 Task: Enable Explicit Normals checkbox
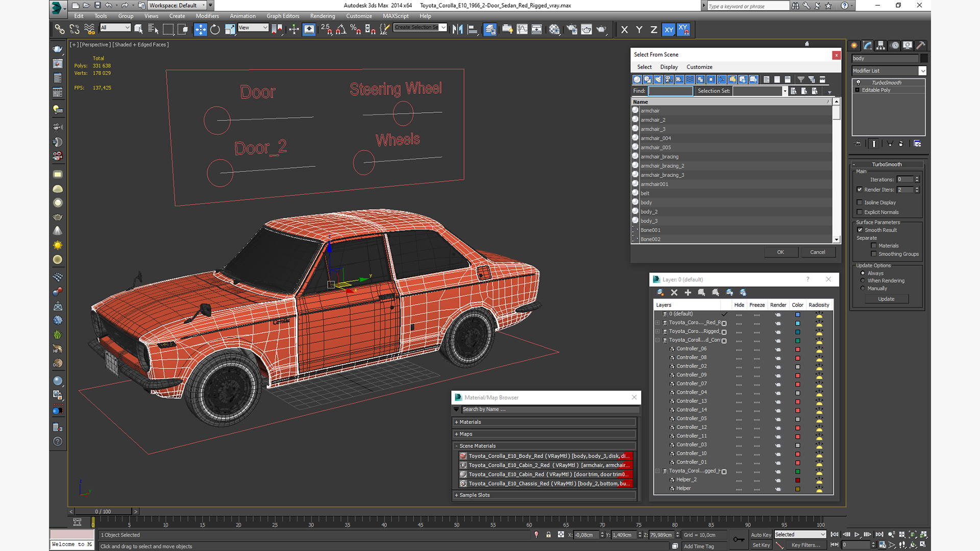860,212
